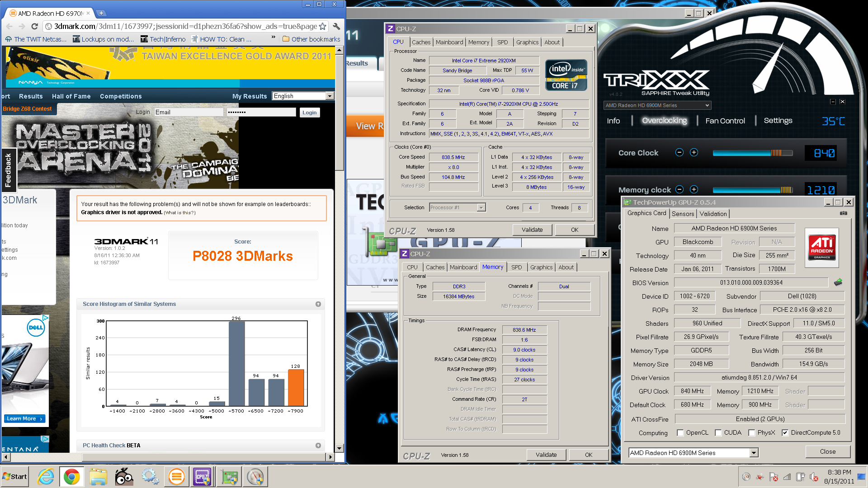
Task: Toggle the DirectCompute 5.0 checkbox
Action: 785,432
